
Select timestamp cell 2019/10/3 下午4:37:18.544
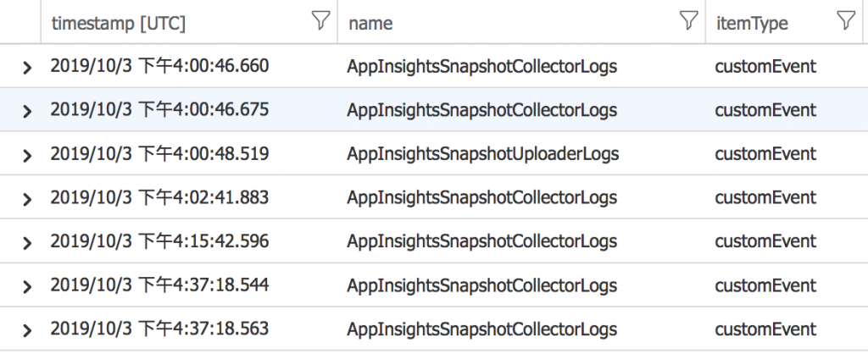[x=159, y=285]
